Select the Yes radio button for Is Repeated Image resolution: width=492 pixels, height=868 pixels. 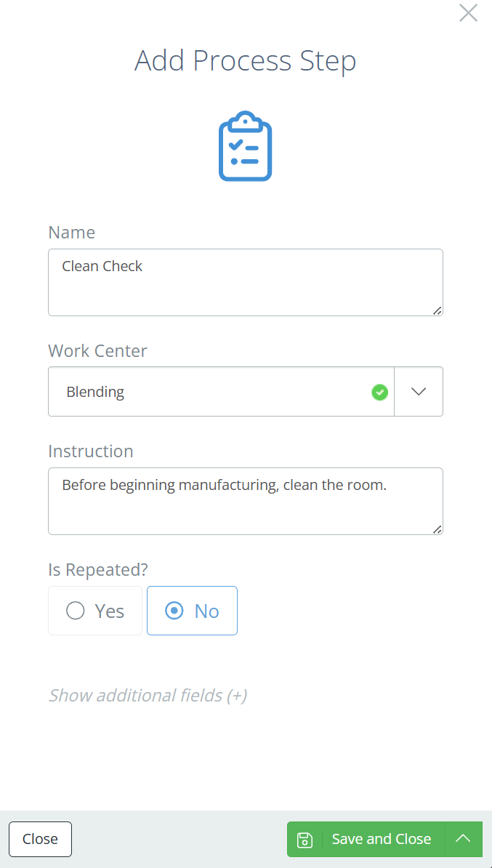(x=95, y=611)
